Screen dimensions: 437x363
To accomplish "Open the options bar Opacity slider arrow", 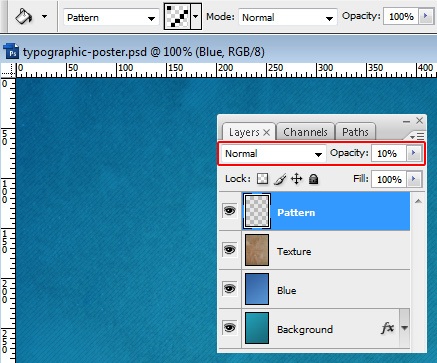I will (x=426, y=16).
